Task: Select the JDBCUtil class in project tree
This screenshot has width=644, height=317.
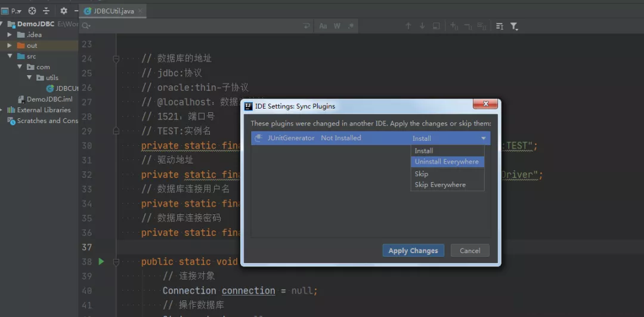Action: point(62,88)
